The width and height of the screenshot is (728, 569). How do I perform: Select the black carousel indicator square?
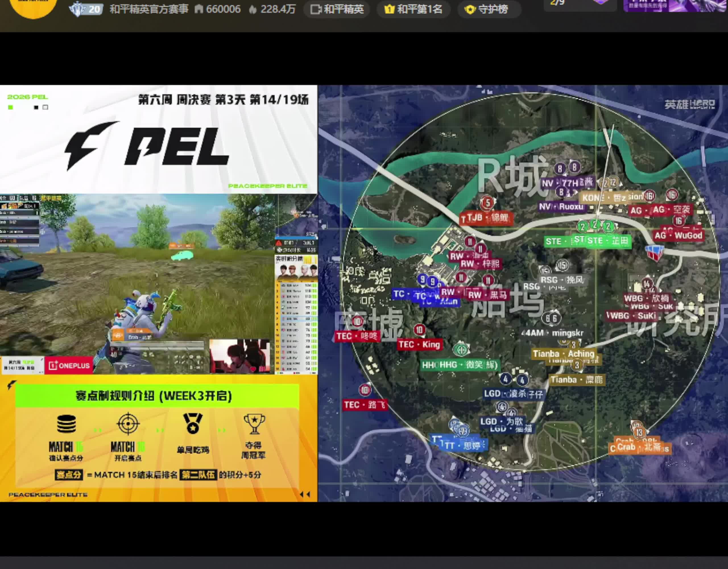coord(36,107)
